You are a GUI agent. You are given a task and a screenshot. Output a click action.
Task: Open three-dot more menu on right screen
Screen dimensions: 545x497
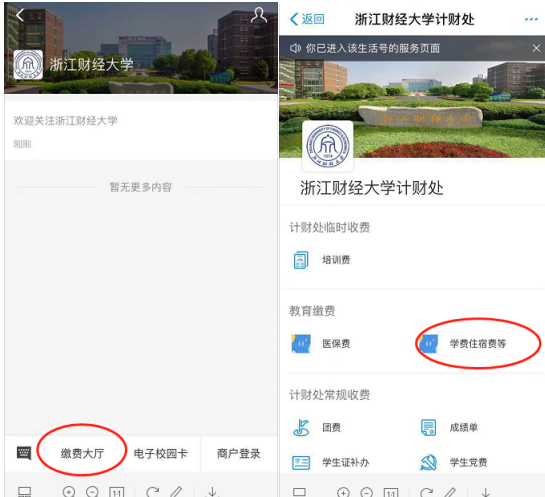[x=531, y=19]
